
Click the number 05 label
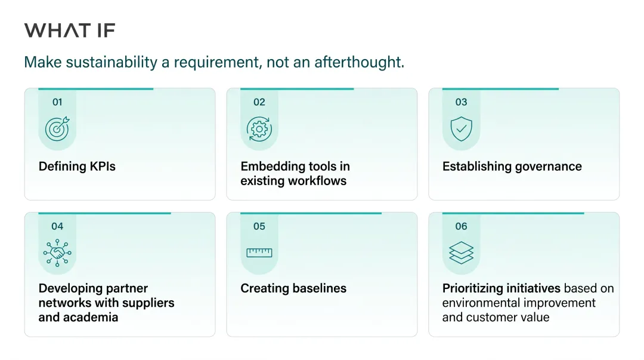pyautogui.click(x=259, y=226)
